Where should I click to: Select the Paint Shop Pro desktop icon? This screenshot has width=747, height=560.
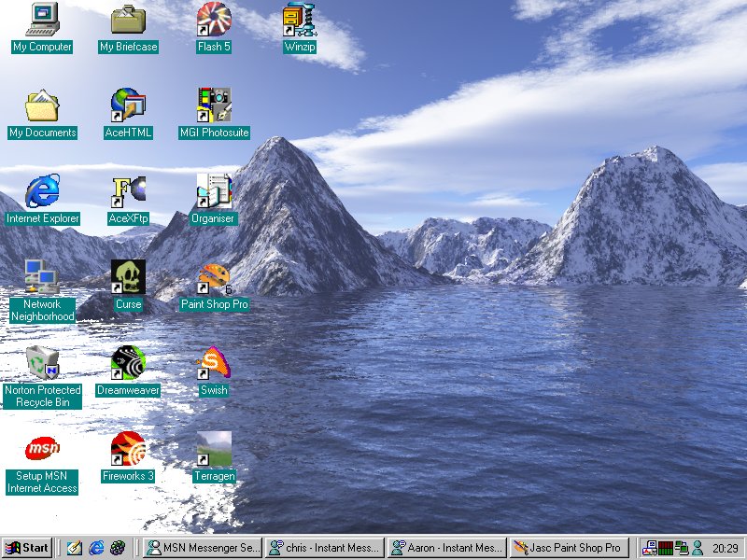coord(214,277)
